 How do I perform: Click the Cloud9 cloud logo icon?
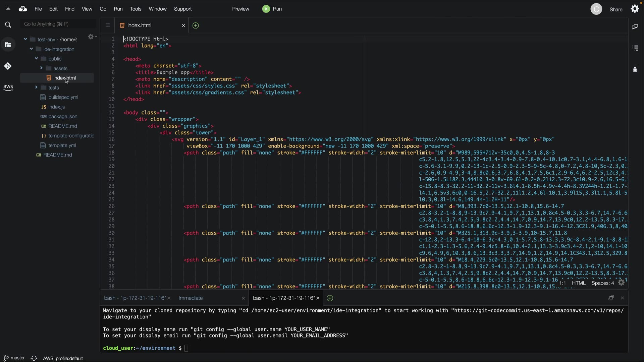point(23,9)
